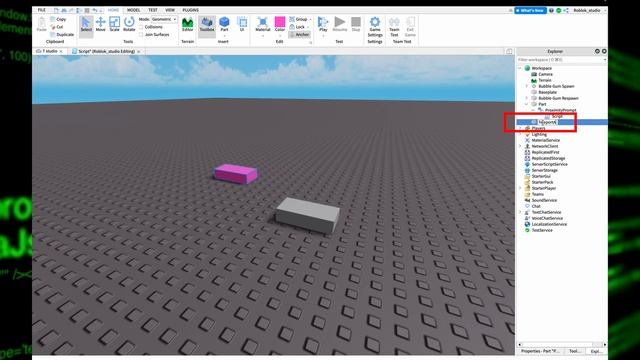Expand the StarterPlayer node
This screenshot has width=640, height=360.
click(x=520, y=188)
